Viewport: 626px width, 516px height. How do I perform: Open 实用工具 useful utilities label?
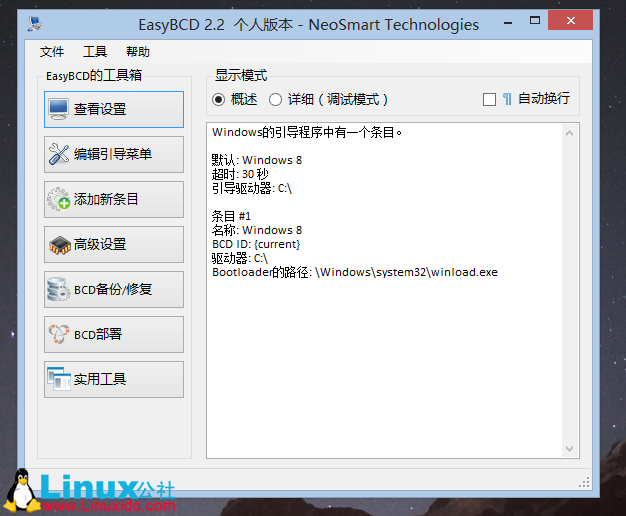100,379
